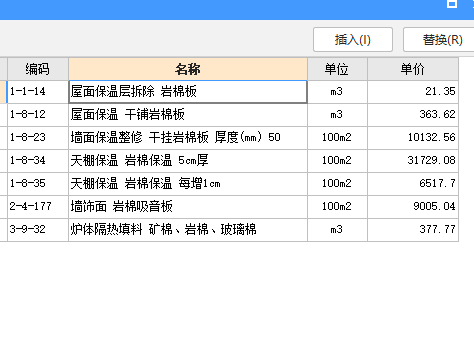Image resolution: width=474 pixels, height=363 pixels.
Task: Click the 单位 column header
Action: pyautogui.click(x=337, y=69)
